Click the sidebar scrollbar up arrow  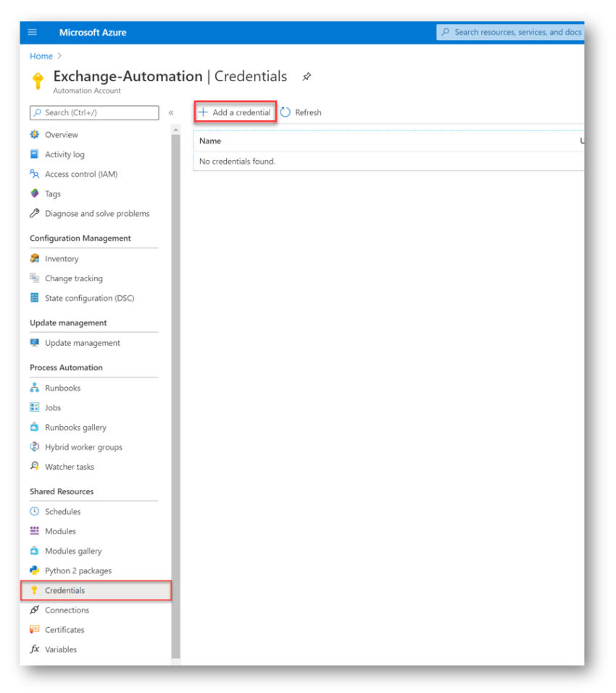(x=176, y=130)
